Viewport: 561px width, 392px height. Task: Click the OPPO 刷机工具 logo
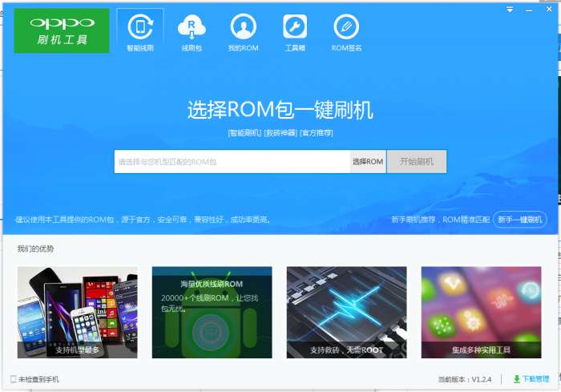click(x=62, y=30)
